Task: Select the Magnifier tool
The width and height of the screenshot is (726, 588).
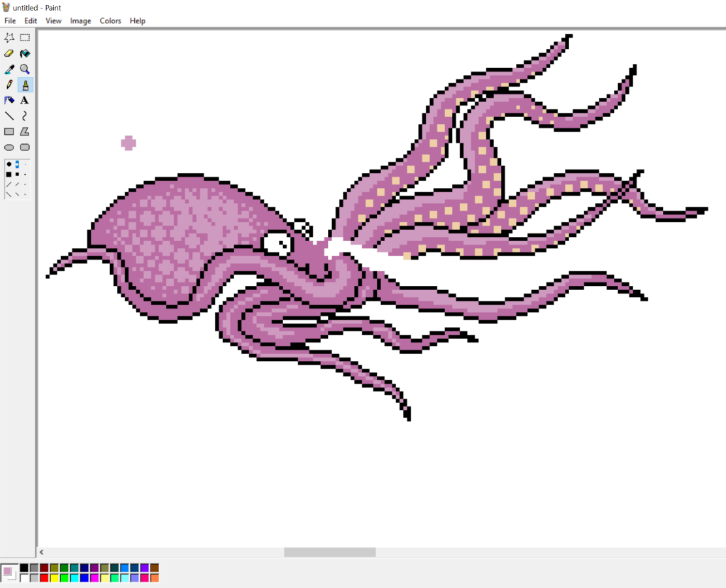Action: [25, 70]
